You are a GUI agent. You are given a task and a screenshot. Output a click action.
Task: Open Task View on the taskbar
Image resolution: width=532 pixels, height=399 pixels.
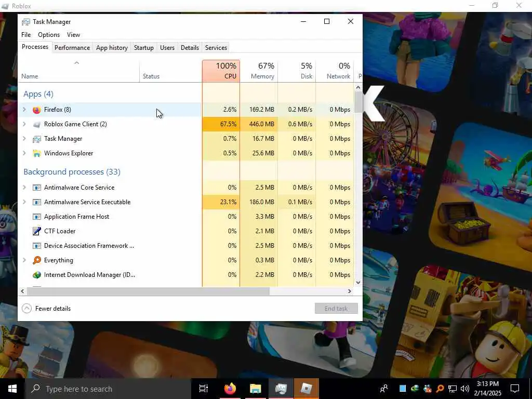[204, 389]
